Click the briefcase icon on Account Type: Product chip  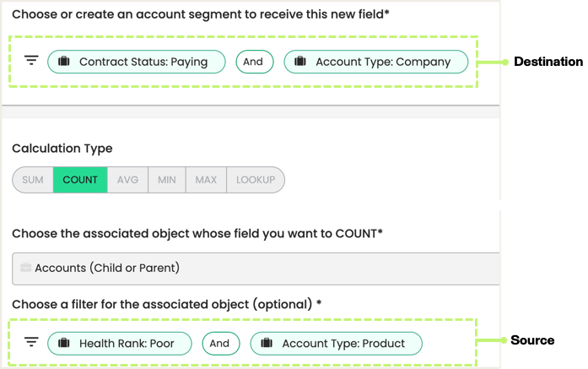tap(267, 344)
